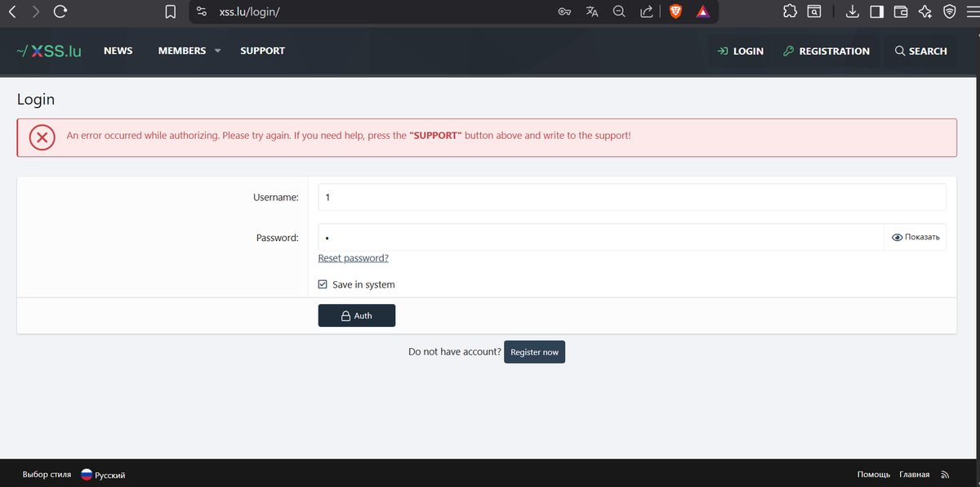Bookmark this page with bookmark icon

tap(171, 11)
